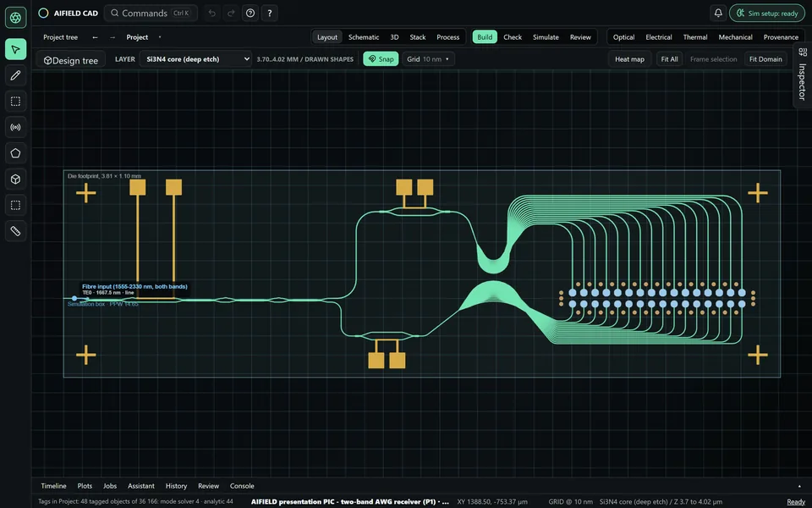Open the notifications bell
The image size is (812, 508).
pyautogui.click(x=718, y=13)
